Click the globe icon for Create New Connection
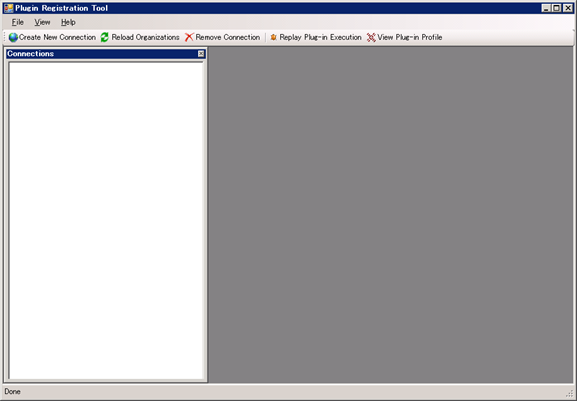The width and height of the screenshot is (577, 401). point(13,37)
